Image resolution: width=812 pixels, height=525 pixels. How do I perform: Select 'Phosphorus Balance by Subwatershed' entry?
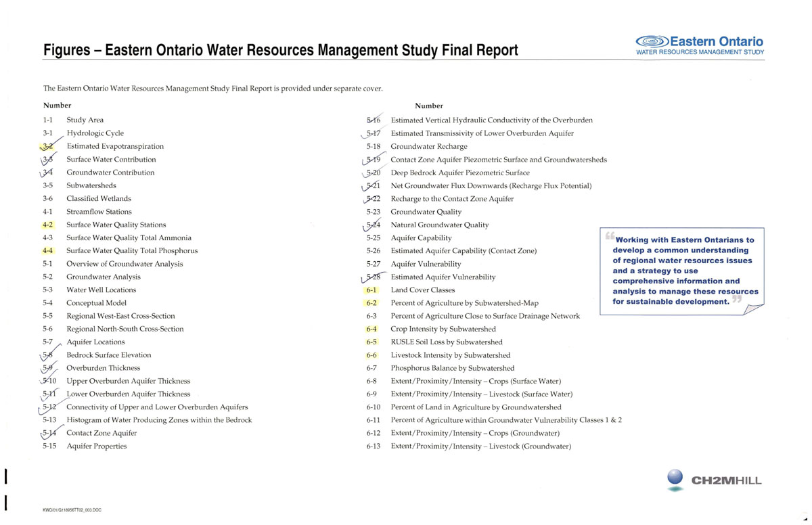coord(452,368)
